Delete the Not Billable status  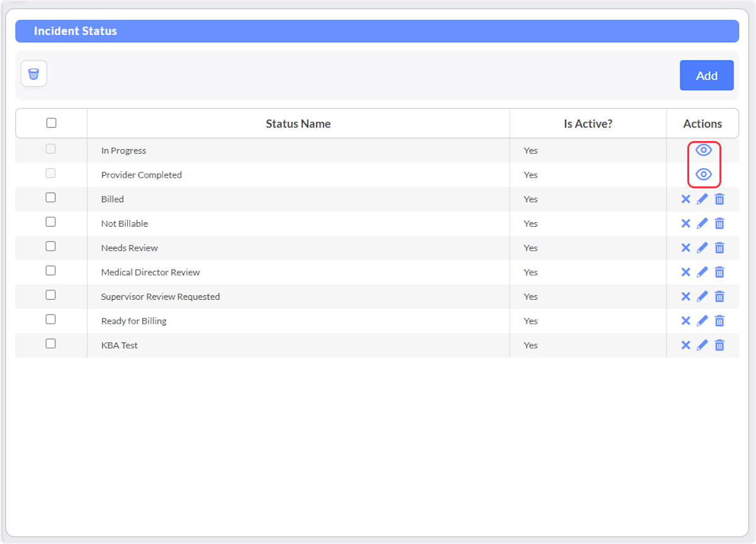click(x=719, y=224)
